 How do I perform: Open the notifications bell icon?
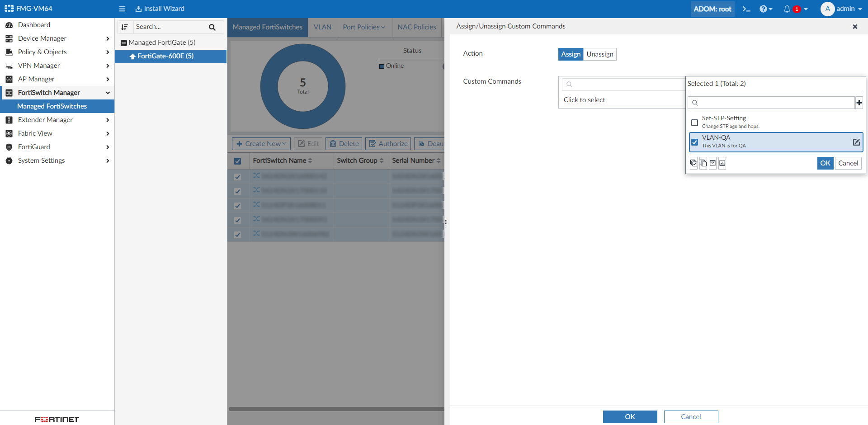click(787, 9)
